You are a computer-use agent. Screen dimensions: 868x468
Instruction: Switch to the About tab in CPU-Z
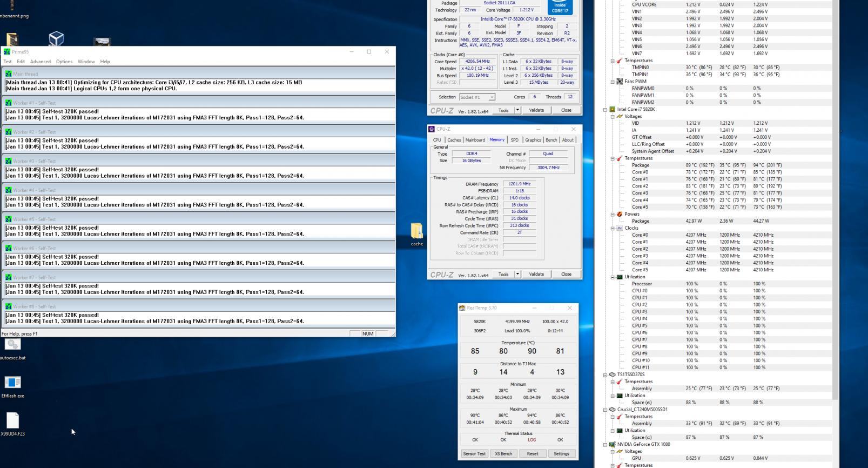568,140
